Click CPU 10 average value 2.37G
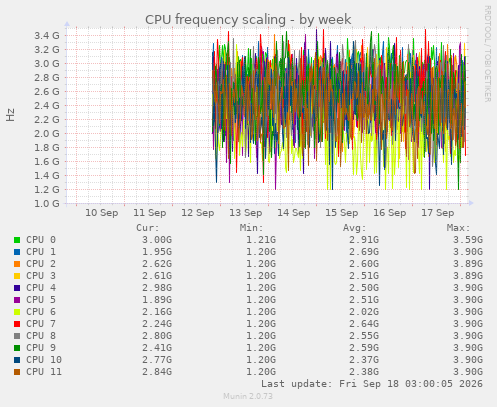Screen dimensions: 497x407 tap(364, 360)
